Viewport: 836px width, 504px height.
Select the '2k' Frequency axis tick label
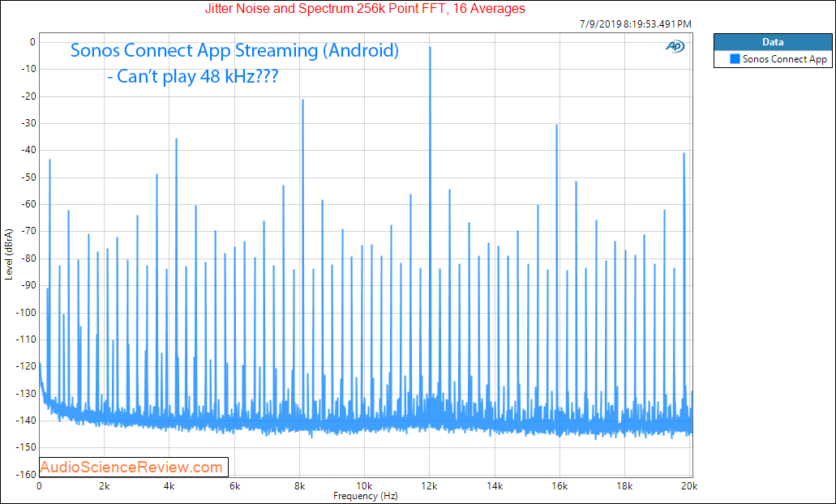coord(105,486)
